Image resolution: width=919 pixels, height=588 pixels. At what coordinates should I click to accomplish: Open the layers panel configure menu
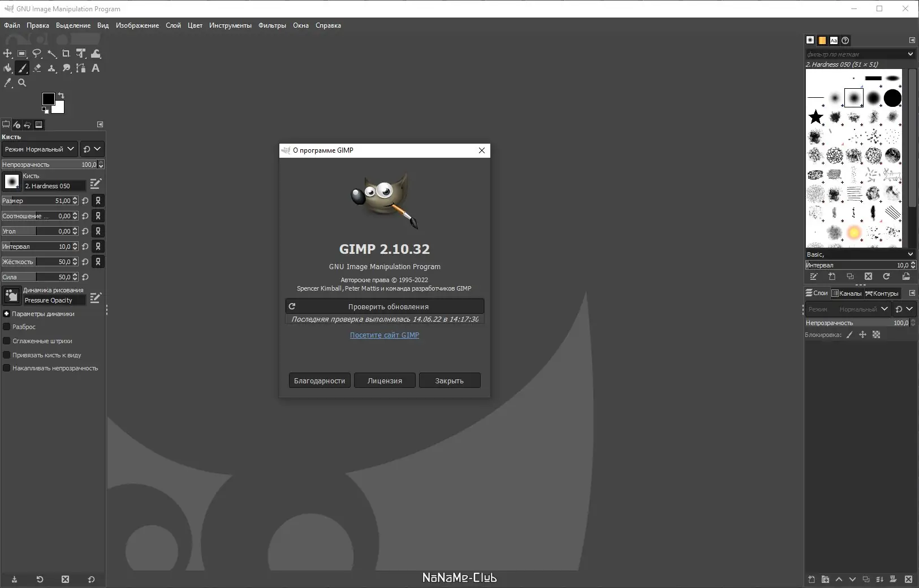[x=912, y=293]
